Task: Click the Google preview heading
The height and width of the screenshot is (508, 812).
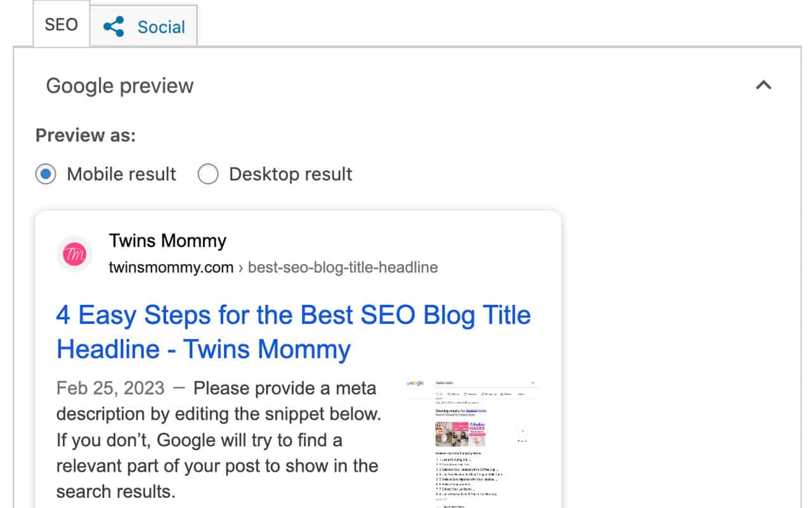Action: click(x=119, y=85)
